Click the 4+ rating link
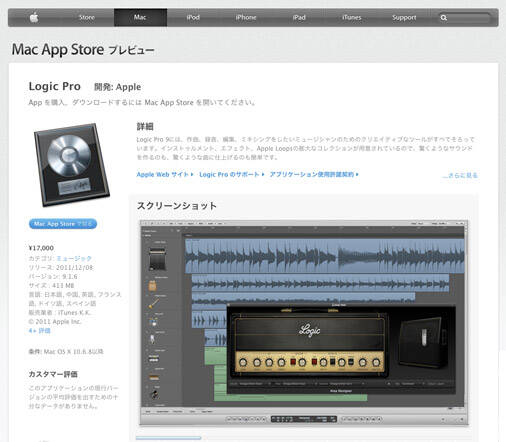506x442 pixels. coord(39,331)
